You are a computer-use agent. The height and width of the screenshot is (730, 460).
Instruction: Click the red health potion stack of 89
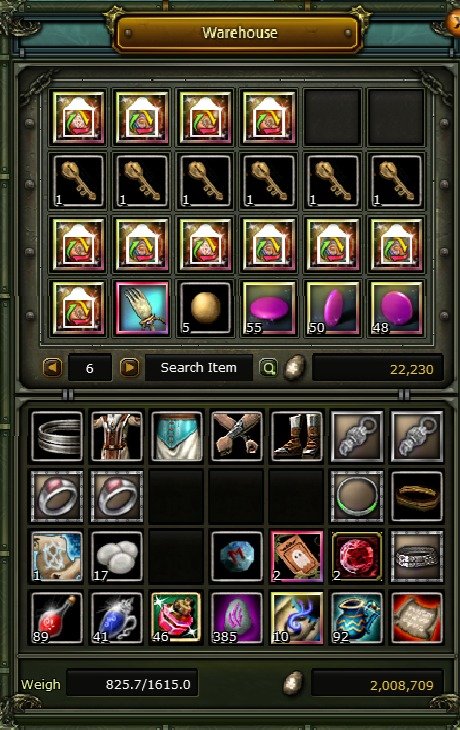(x=57, y=617)
